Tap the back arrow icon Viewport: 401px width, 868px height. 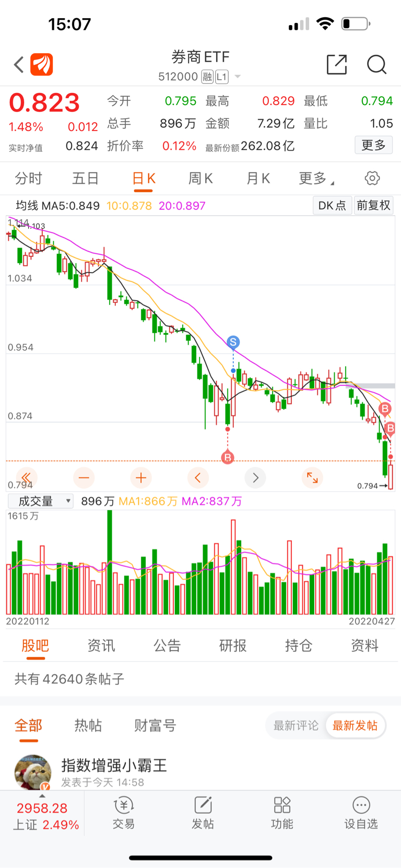[x=19, y=65]
